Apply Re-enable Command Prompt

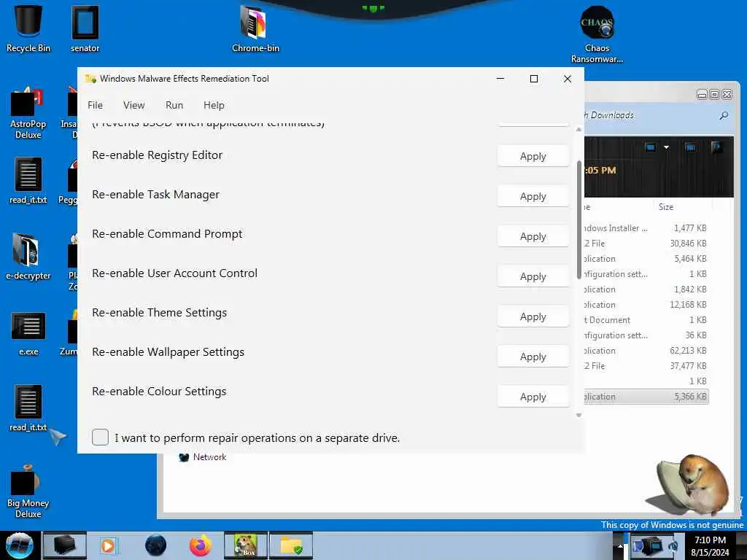tap(533, 236)
